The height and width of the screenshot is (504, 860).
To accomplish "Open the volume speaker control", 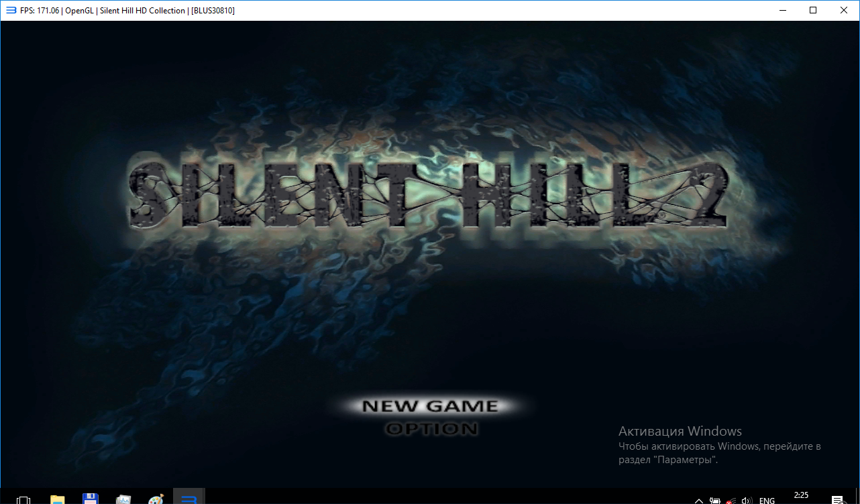I will pyautogui.click(x=747, y=500).
